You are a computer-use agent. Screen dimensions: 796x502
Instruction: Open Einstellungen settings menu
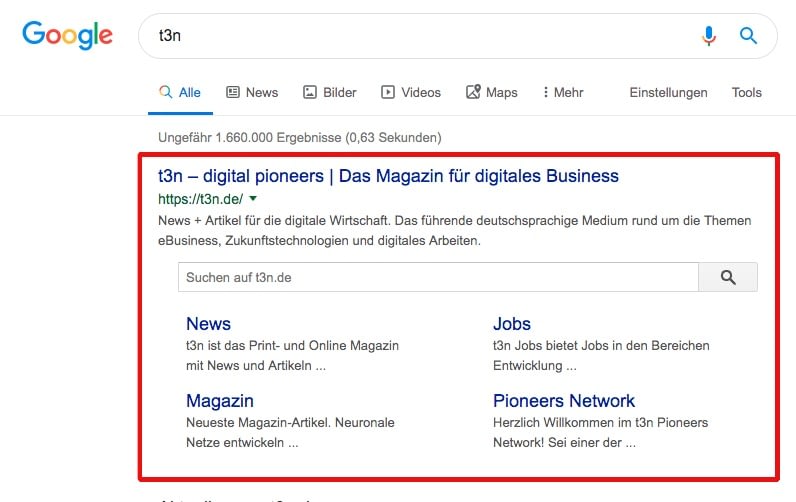tap(668, 92)
